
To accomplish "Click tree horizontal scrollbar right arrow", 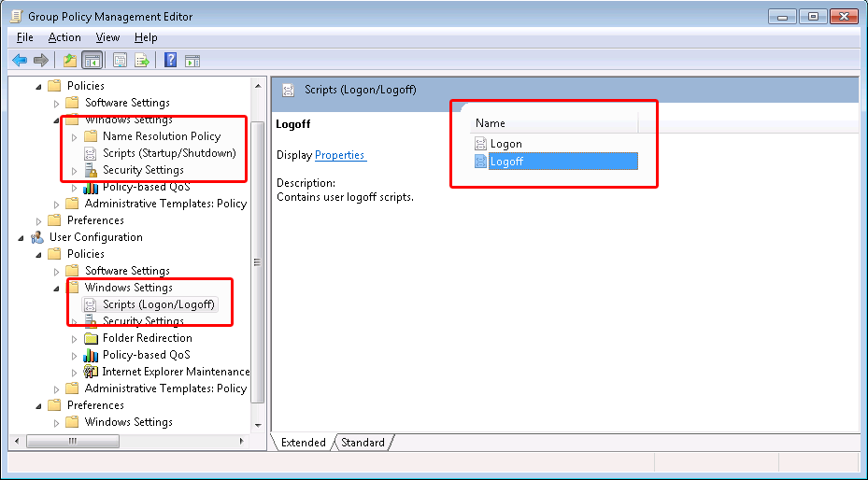I will pos(241,442).
